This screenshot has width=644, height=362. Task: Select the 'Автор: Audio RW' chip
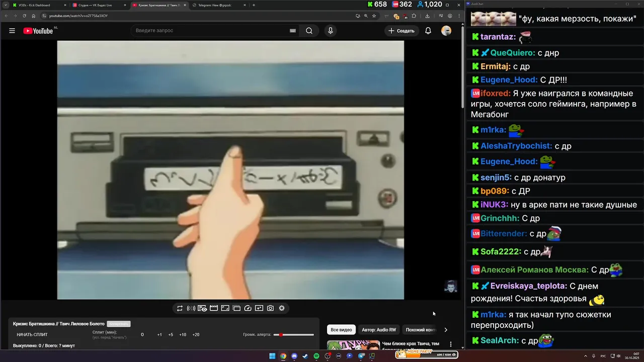[379, 330]
